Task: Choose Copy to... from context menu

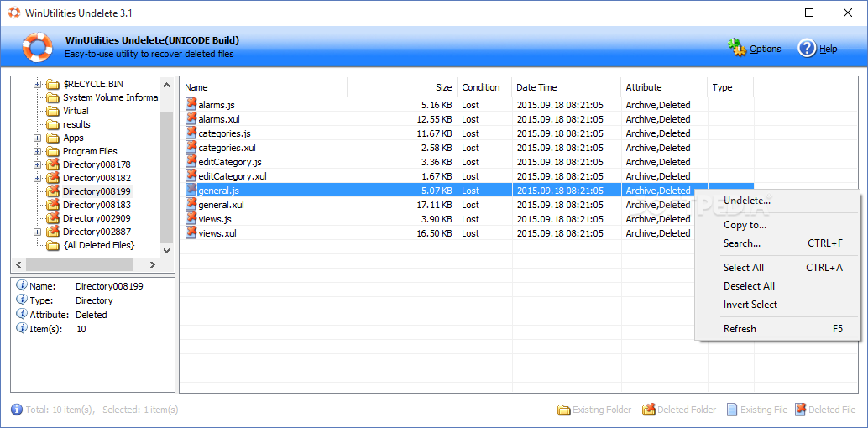Action: click(777, 225)
